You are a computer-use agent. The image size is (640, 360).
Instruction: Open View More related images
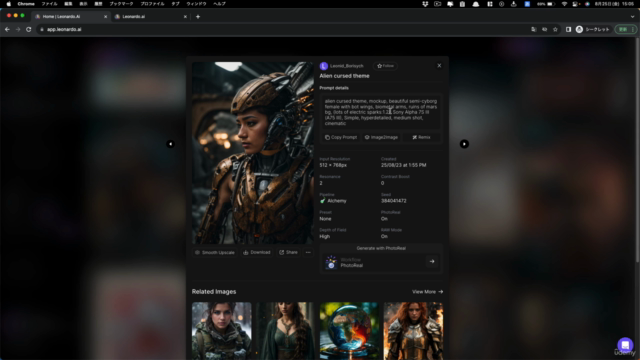pos(427,292)
